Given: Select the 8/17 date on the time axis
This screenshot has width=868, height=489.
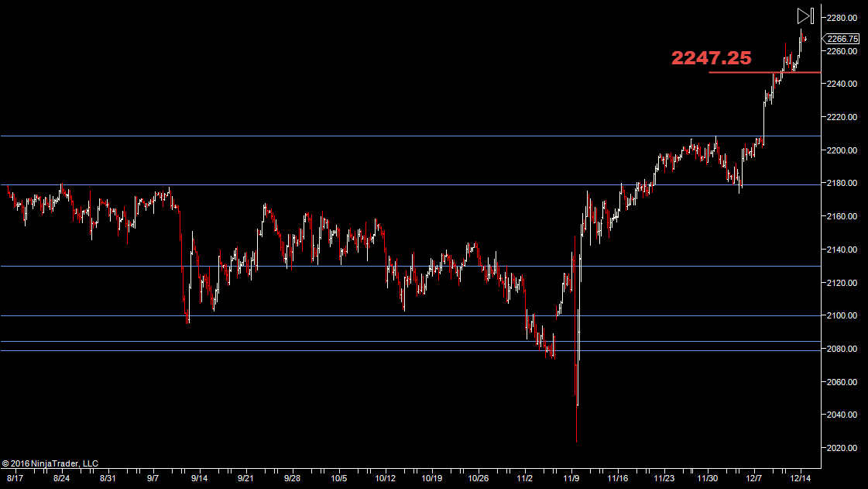Looking at the screenshot, I should coord(15,479).
